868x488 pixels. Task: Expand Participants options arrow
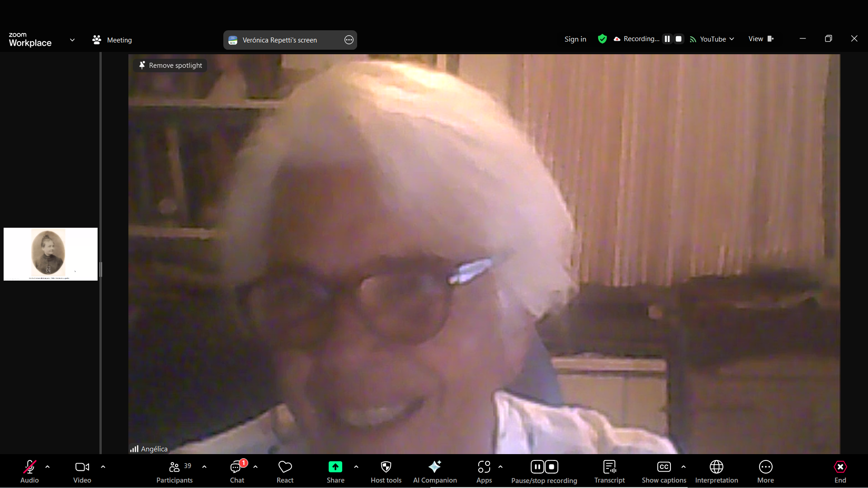[204, 467]
